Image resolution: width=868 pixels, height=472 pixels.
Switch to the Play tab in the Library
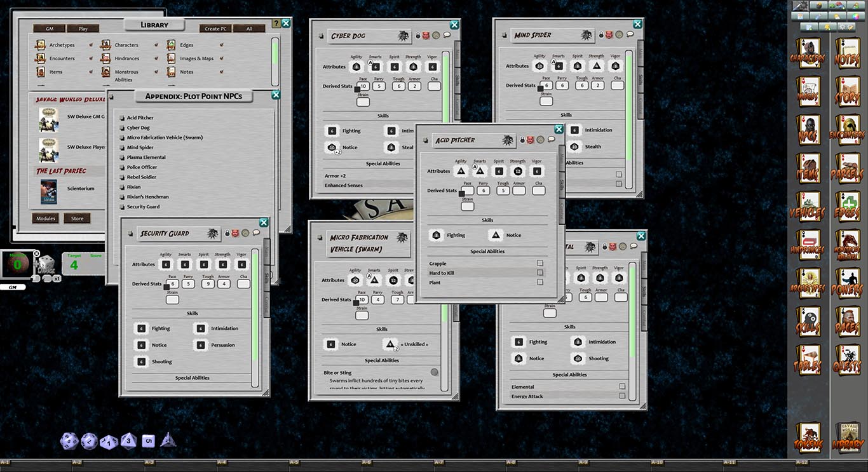[x=83, y=29]
